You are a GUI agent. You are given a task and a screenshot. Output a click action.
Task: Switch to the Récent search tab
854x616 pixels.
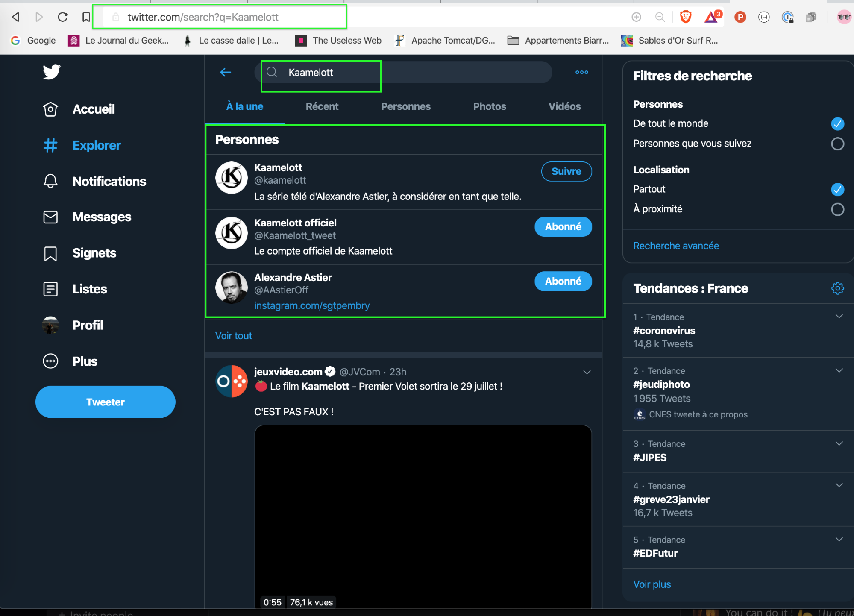click(x=322, y=106)
